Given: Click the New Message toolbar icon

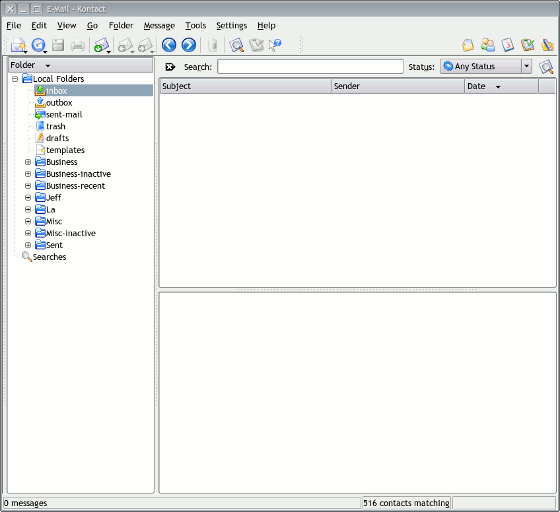Looking at the screenshot, I should click(18, 45).
